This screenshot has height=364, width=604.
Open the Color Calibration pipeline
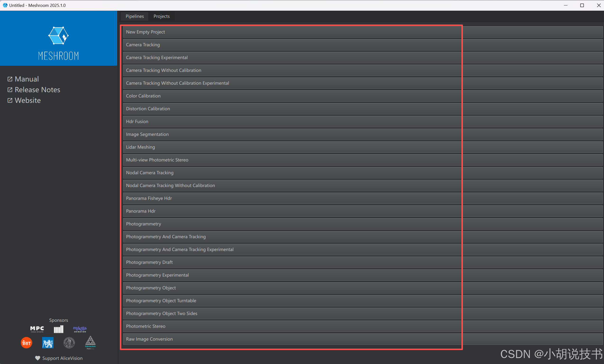click(363, 96)
